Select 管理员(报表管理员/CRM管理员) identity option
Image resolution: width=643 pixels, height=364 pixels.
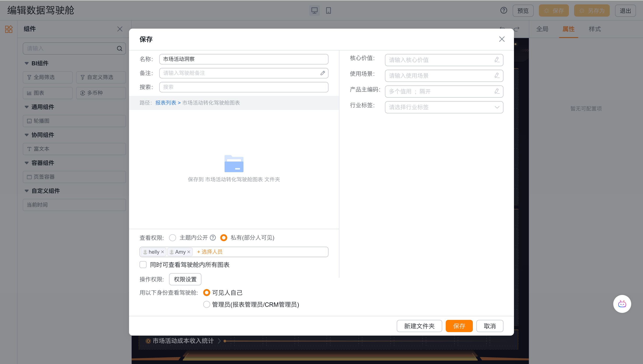[x=206, y=305]
